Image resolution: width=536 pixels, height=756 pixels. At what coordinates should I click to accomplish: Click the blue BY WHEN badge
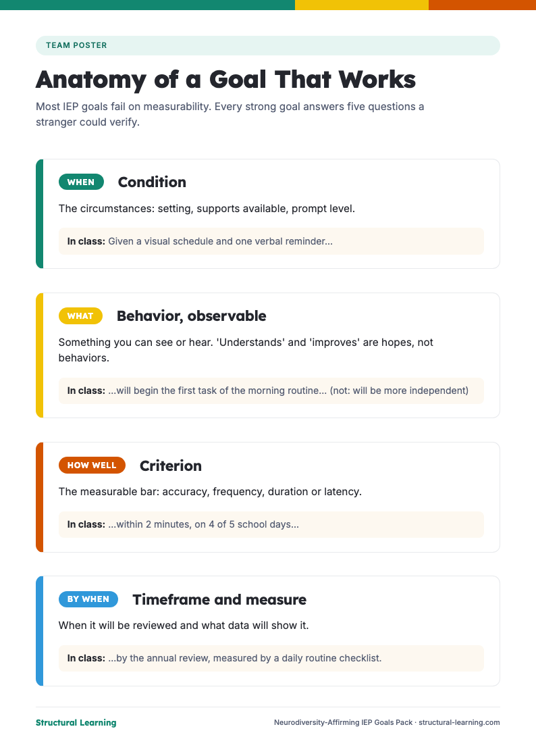click(88, 599)
